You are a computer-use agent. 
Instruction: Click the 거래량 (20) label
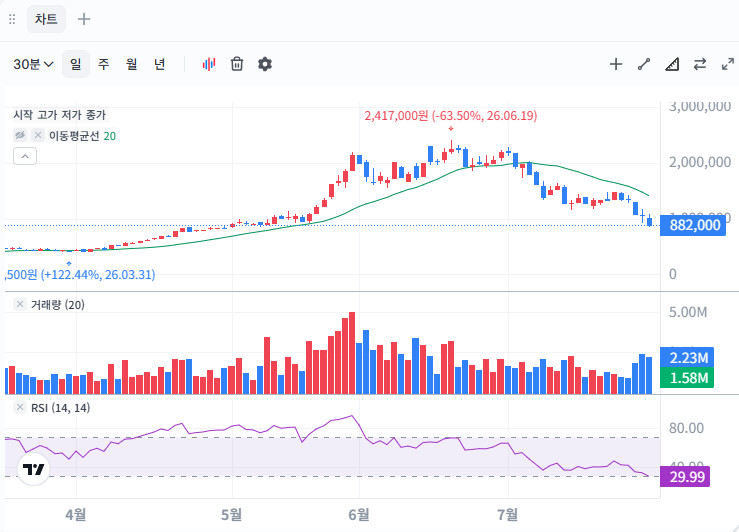pos(57,305)
